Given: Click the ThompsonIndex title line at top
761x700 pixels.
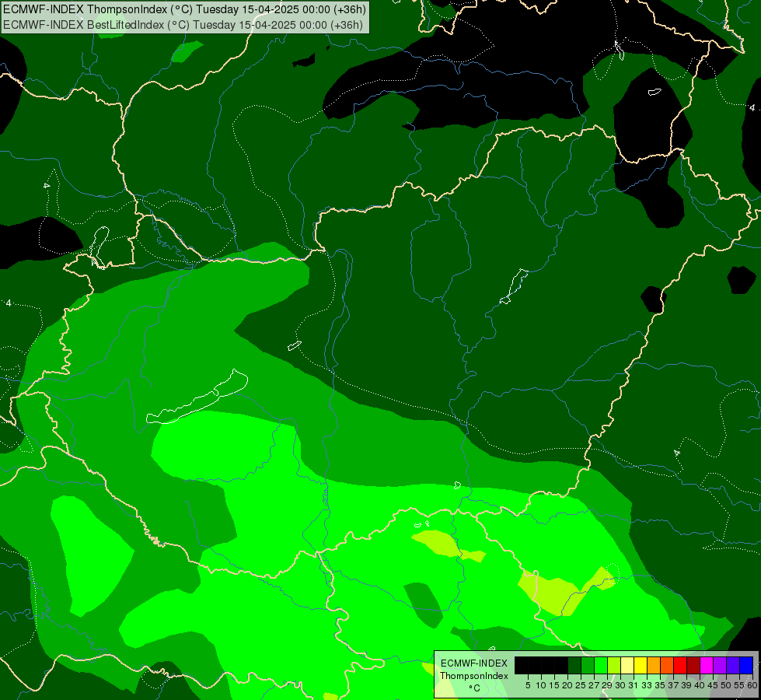Looking at the screenshot, I should coord(184,9).
